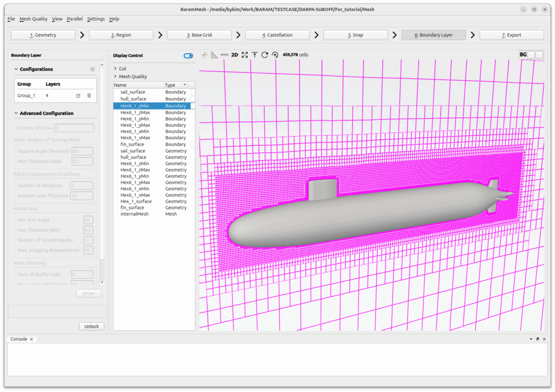Click the scroll-up arrow of Boundary Layer panel
The height and width of the screenshot is (392, 555).
102,65
